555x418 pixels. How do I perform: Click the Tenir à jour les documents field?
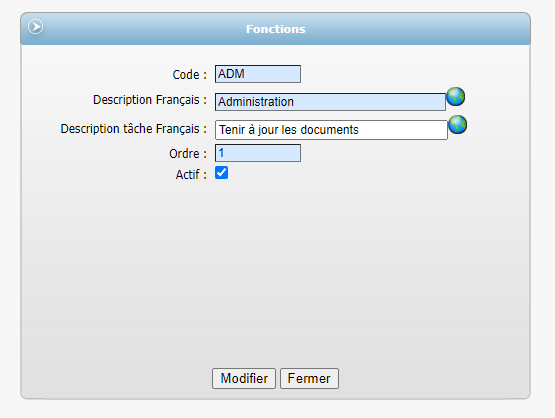(x=331, y=130)
